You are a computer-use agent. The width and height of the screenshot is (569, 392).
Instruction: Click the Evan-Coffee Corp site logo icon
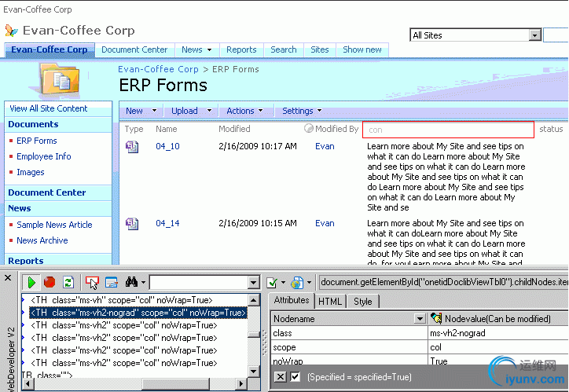[11, 31]
